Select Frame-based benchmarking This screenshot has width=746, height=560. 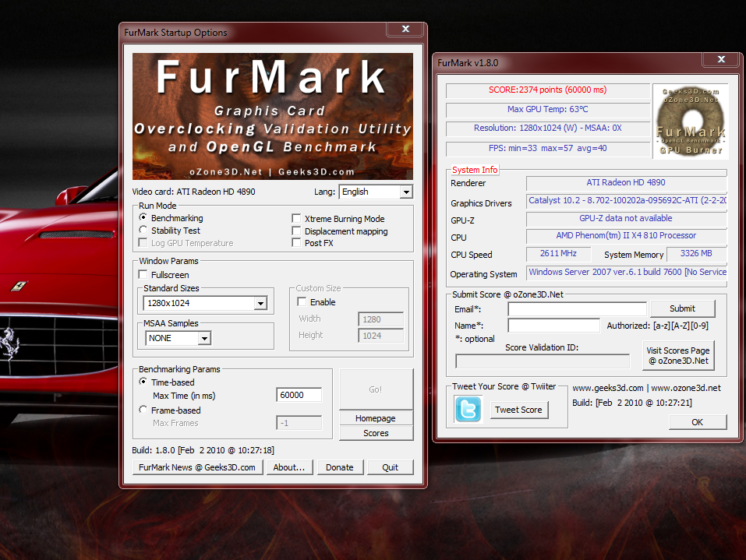coord(143,410)
